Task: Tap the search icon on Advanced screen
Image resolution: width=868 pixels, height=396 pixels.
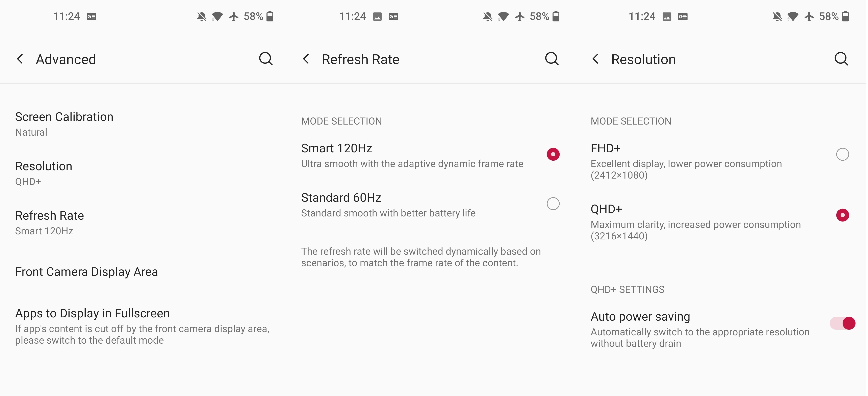Action: tap(265, 59)
